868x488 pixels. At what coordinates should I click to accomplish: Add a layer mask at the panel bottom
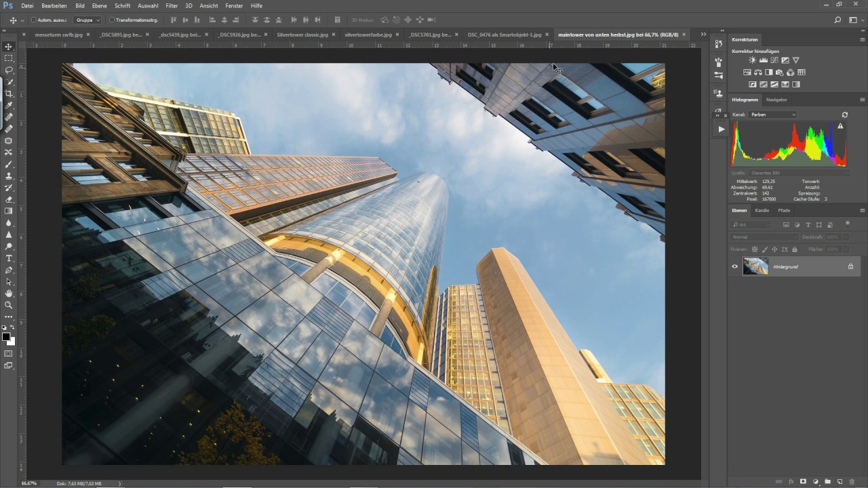click(x=803, y=481)
